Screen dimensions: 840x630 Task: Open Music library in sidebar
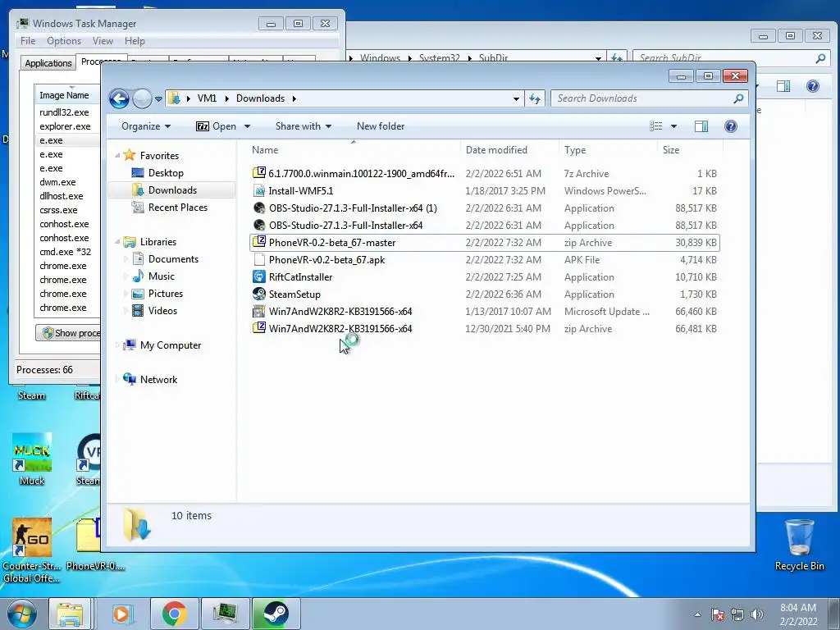[x=162, y=276]
